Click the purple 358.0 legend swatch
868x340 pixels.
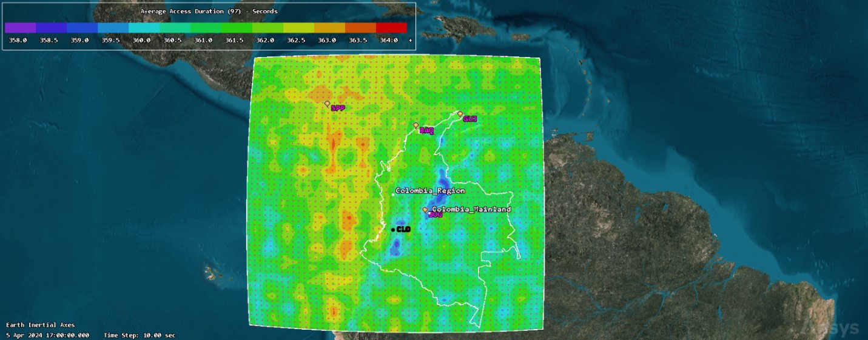pyautogui.click(x=20, y=28)
